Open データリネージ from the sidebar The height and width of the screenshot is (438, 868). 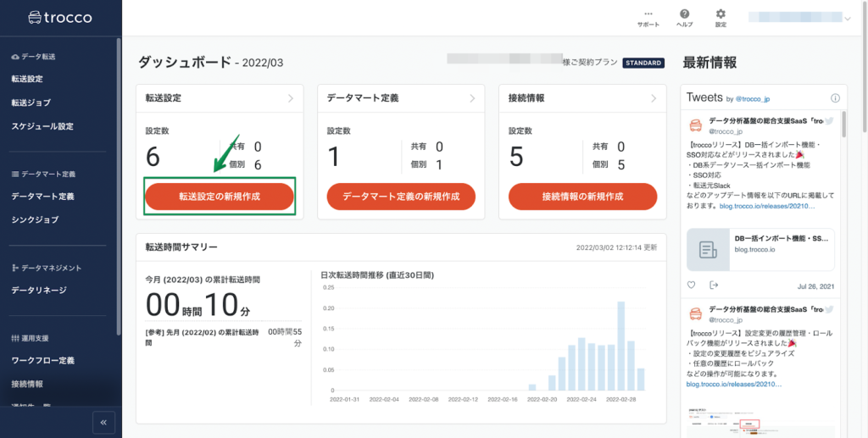(x=39, y=291)
